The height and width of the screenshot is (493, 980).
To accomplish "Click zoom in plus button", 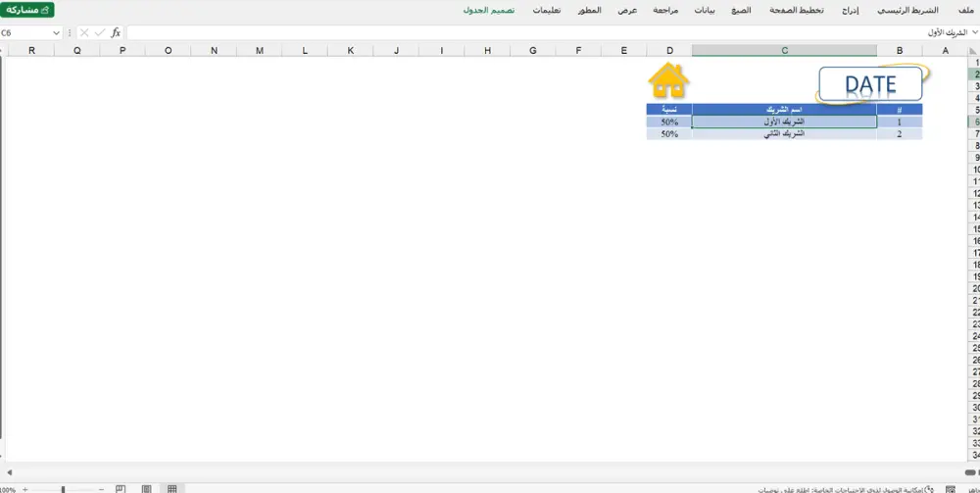I will (25, 489).
